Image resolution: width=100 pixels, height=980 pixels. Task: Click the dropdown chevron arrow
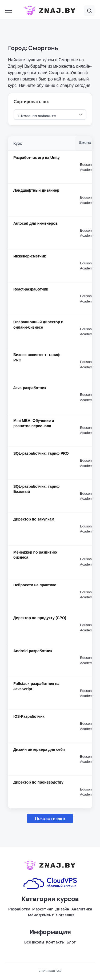pyautogui.click(x=80, y=115)
